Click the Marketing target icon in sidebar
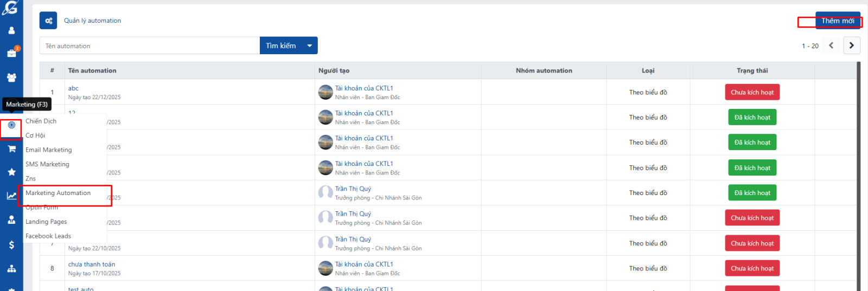868x291 pixels. click(11, 125)
